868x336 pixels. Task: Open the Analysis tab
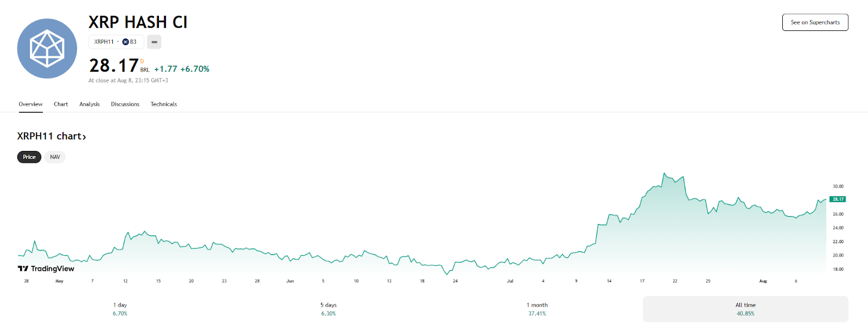(90, 104)
